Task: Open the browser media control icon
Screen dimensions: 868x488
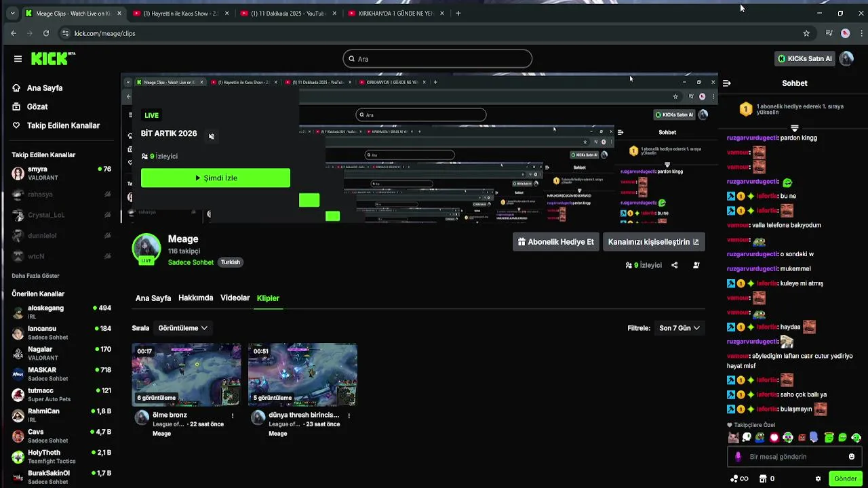Action: [x=829, y=33]
